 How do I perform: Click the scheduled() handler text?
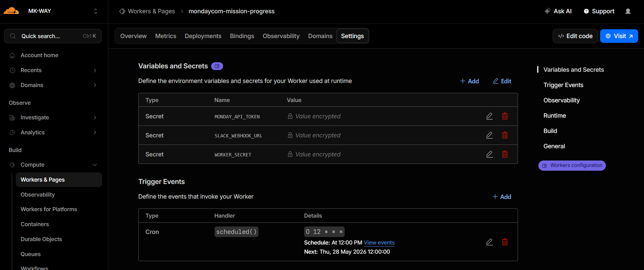pyautogui.click(x=236, y=232)
